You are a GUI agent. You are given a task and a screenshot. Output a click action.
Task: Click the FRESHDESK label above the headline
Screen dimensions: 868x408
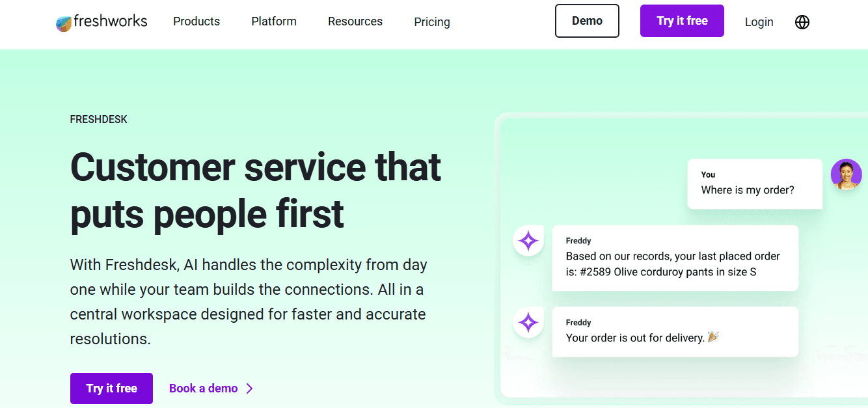coord(98,119)
